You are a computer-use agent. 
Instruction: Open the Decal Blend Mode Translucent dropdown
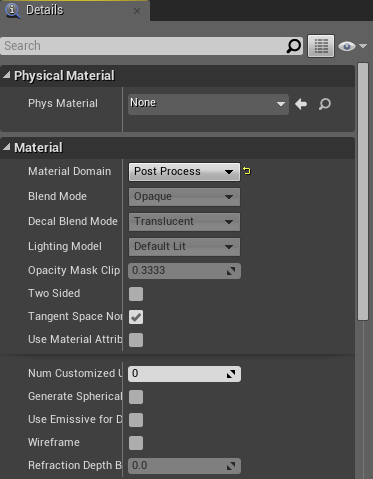point(184,222)
